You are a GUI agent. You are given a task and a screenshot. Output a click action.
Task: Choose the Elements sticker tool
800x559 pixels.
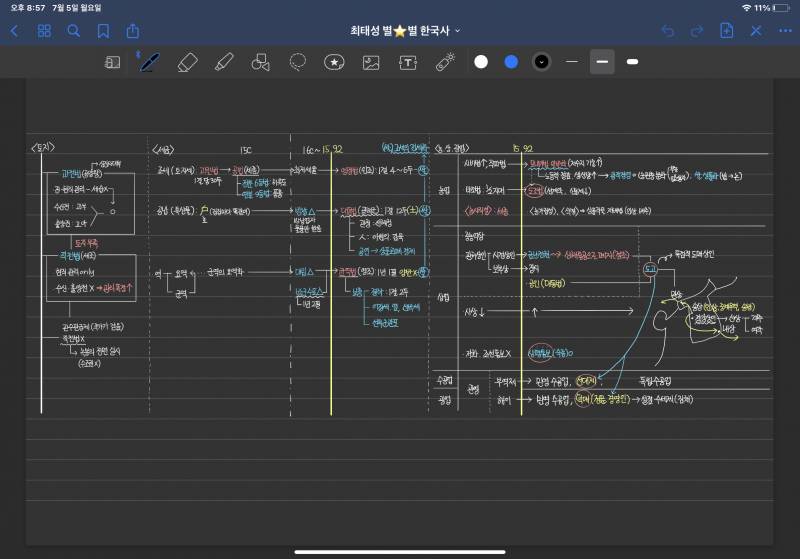pos(334,62)
